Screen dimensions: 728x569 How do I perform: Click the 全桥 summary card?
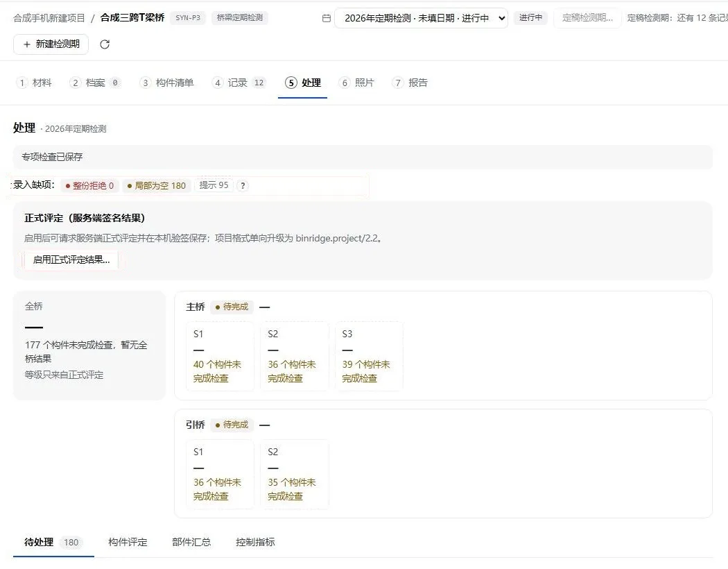pyautogui.click(x=89, y=346)
